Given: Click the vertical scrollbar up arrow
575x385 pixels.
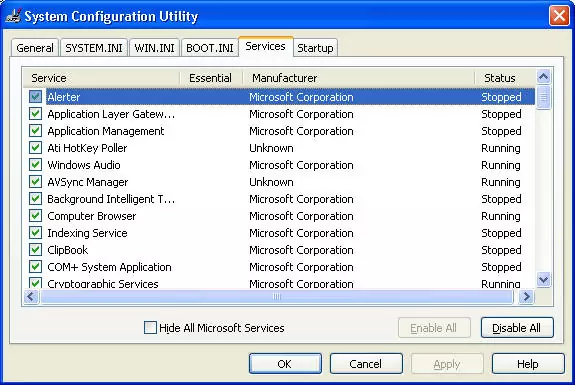Looking at the screenshot, I should point(543,77).
